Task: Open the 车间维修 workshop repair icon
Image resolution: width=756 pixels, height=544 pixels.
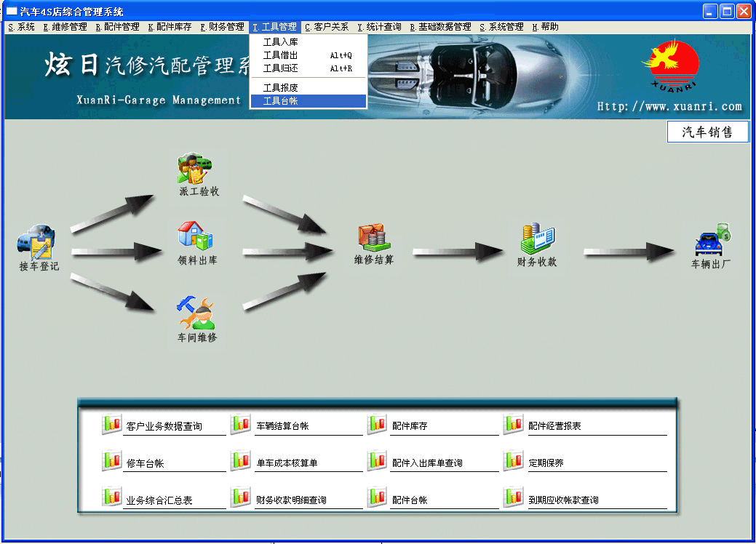Action: coord(196,313)
